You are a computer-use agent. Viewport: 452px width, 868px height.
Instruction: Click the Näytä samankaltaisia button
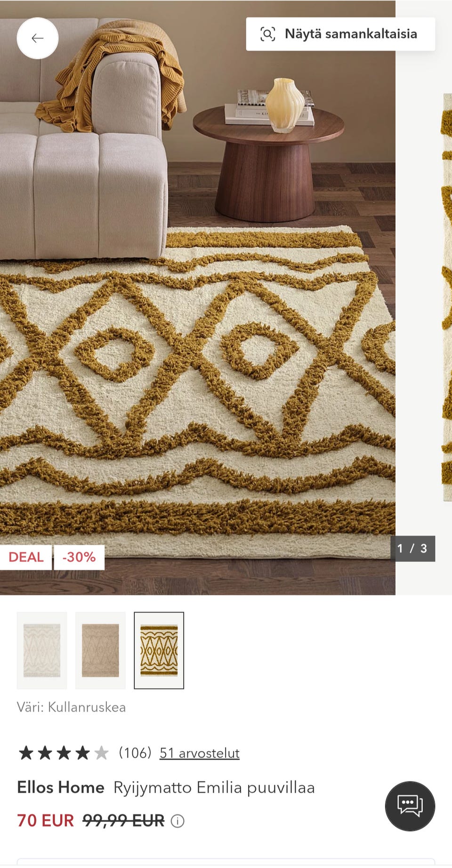[x=340, y=34]
